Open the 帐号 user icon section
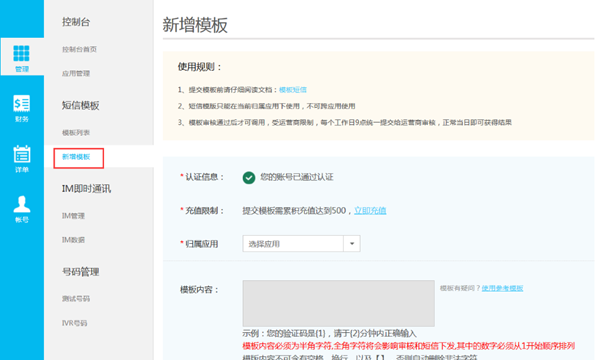The width and height of the screenshot is (600, 360). (22, 209)
